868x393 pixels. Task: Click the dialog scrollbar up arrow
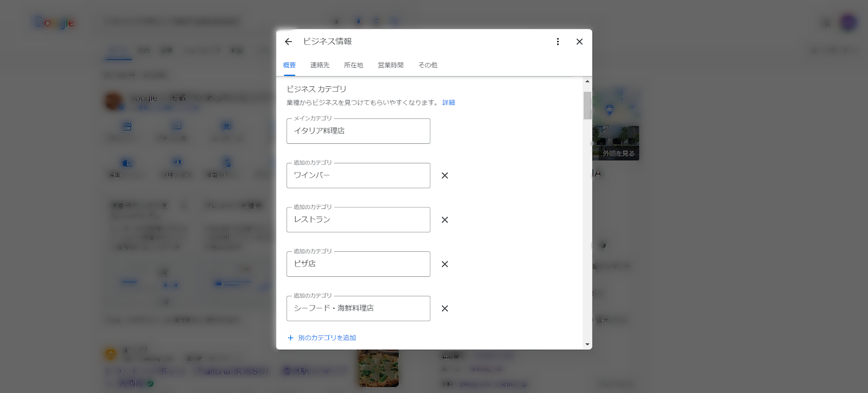click(x=587, y=81)
